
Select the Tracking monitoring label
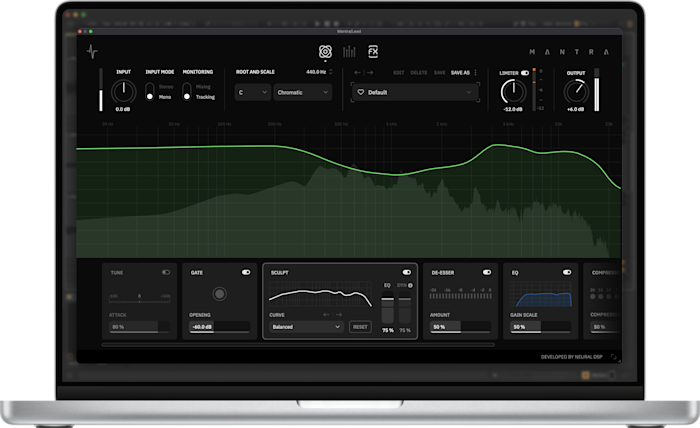(205, 97)
